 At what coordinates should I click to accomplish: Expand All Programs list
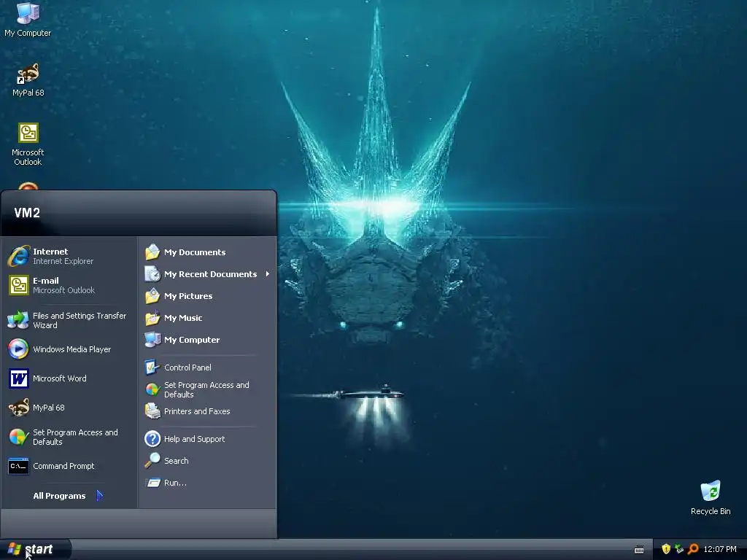point(68,496)
